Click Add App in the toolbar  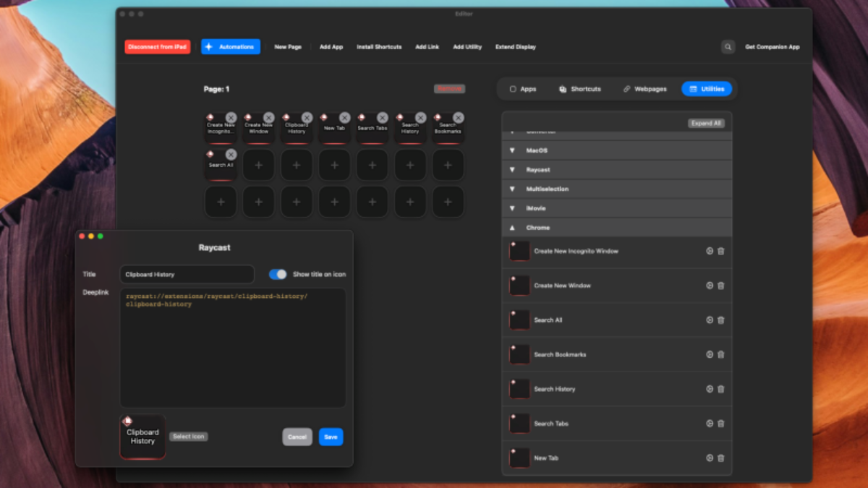point(331,47)
